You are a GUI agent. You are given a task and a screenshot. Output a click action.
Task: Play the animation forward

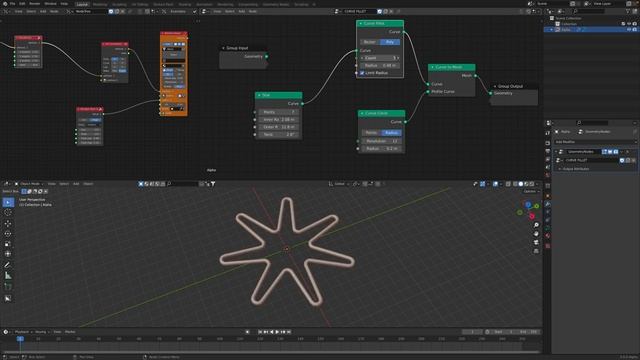click(277, 332)
